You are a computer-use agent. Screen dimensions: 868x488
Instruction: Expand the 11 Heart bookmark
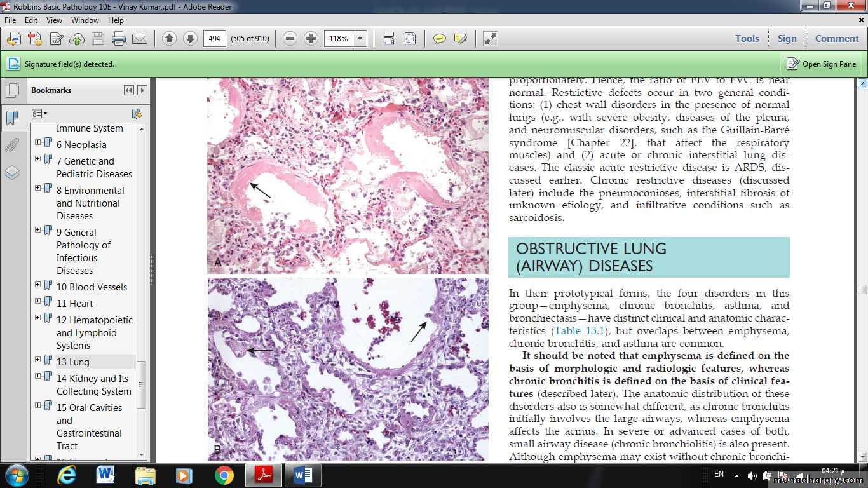[x=38, y=302]
